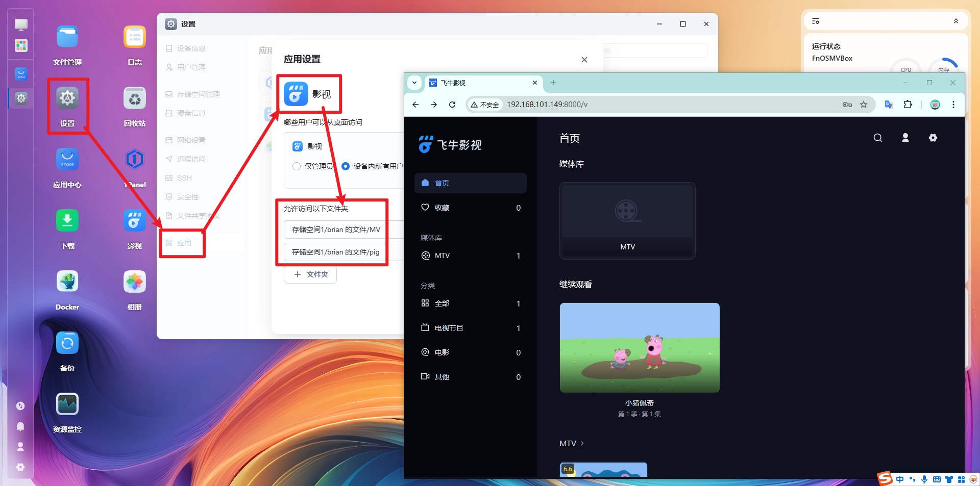
Task: Select the 设备内所有用户 radio option
Action: (346, 166)
